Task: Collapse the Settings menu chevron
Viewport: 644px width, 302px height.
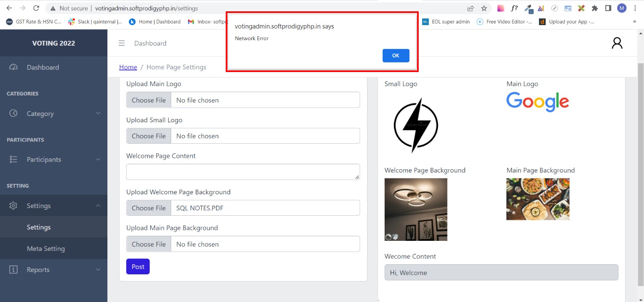Action: click(x=98, y=206)
